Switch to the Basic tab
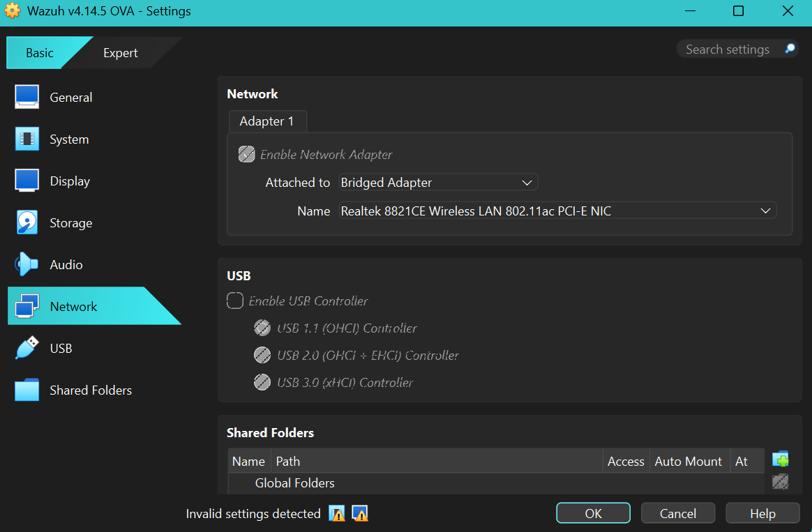This screenshot has height=532, width=812. point(40,53)
